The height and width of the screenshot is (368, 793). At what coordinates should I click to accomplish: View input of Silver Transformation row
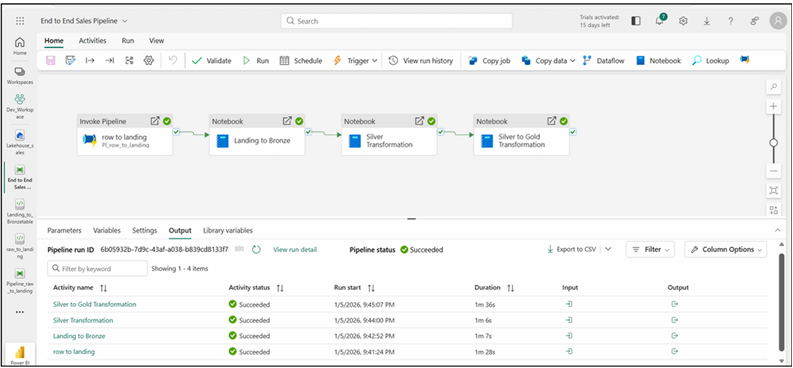pos(569,320)
